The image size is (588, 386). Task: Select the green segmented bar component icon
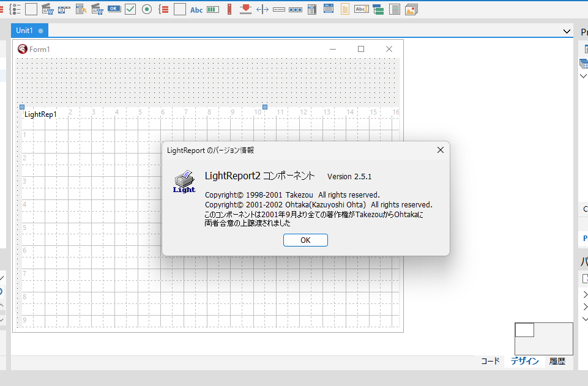coord(213,9)
